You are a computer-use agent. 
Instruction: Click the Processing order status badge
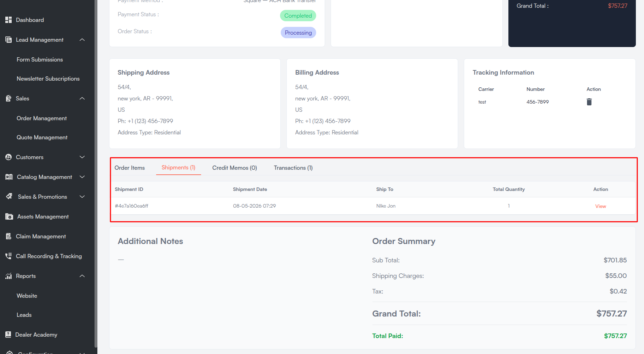[x=298, y=33]
